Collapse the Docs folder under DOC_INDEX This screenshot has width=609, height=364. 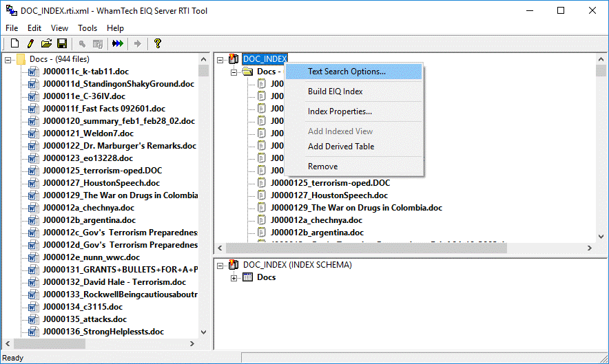234,72
